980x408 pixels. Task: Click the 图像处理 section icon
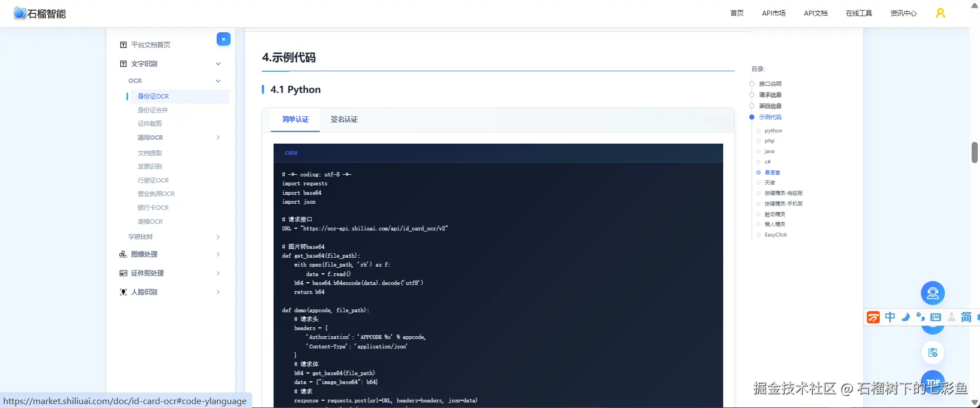[123, 254]
